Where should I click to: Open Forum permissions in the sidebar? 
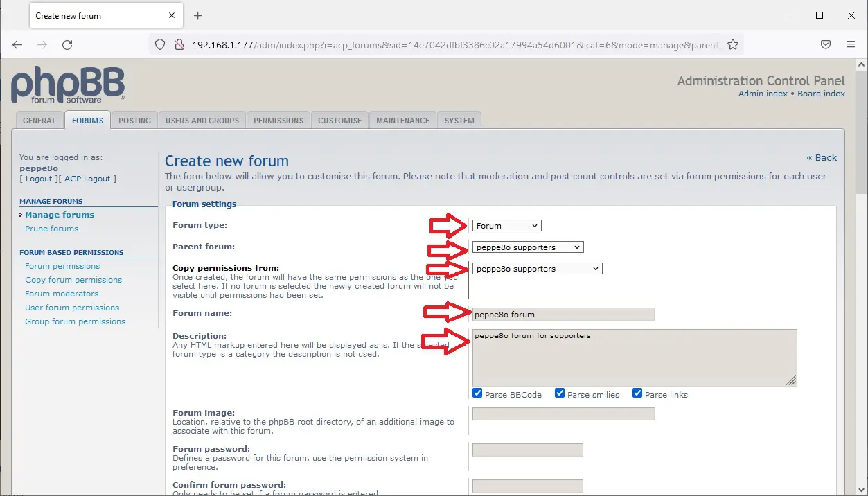coord(62,266)
